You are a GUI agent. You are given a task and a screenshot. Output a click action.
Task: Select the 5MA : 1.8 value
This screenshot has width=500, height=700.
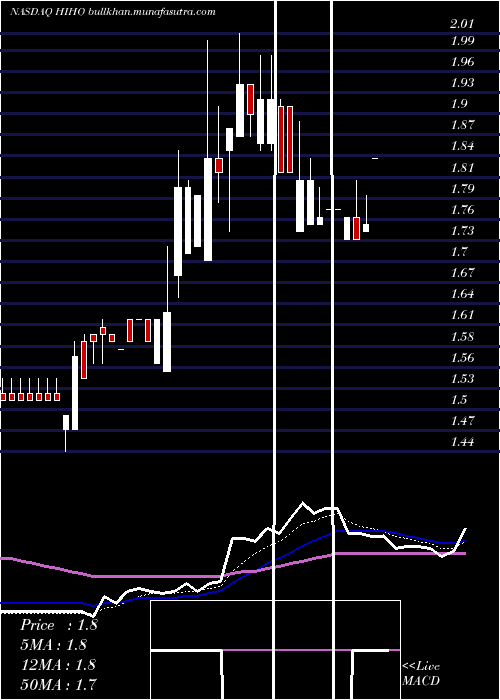[x=53, y=645]
